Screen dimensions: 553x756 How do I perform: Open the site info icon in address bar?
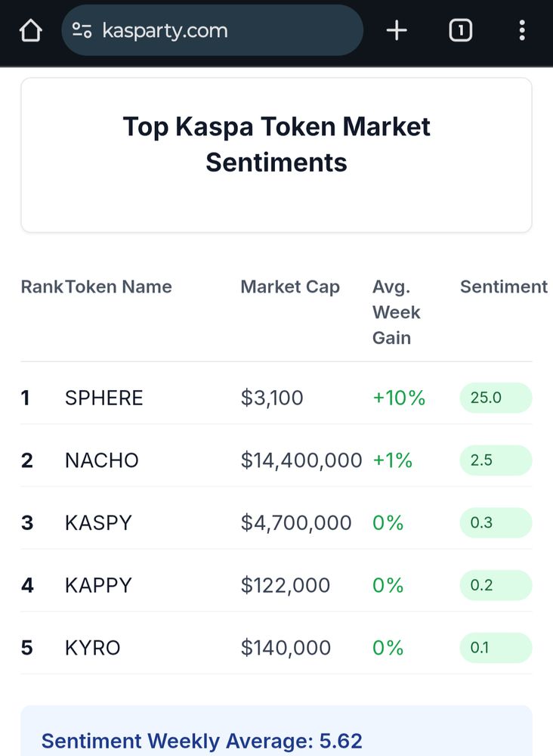(82, 31)
